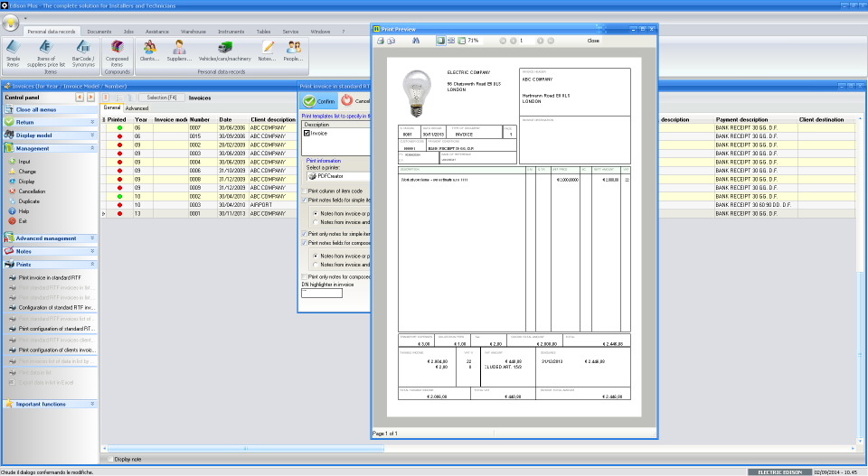Open the Notes ribbon icon with pencil
Screen dimensions: 868x476
pos(268,51)
